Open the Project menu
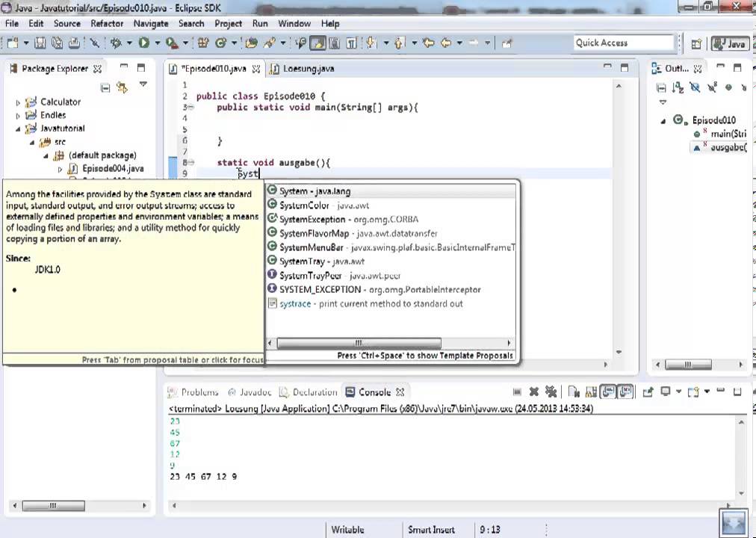The width and height of the screenshot is (756, 538). [228, 24]
